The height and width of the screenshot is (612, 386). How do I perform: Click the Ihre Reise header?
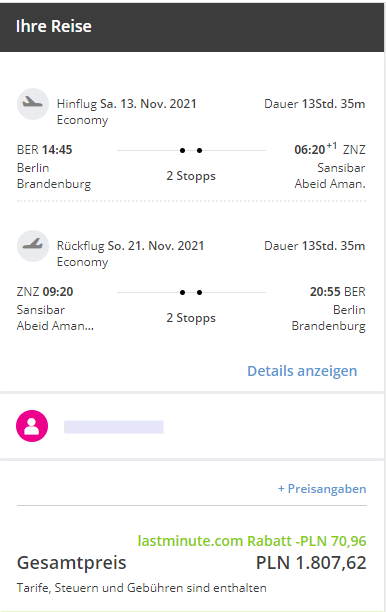(x=53, y=26)
